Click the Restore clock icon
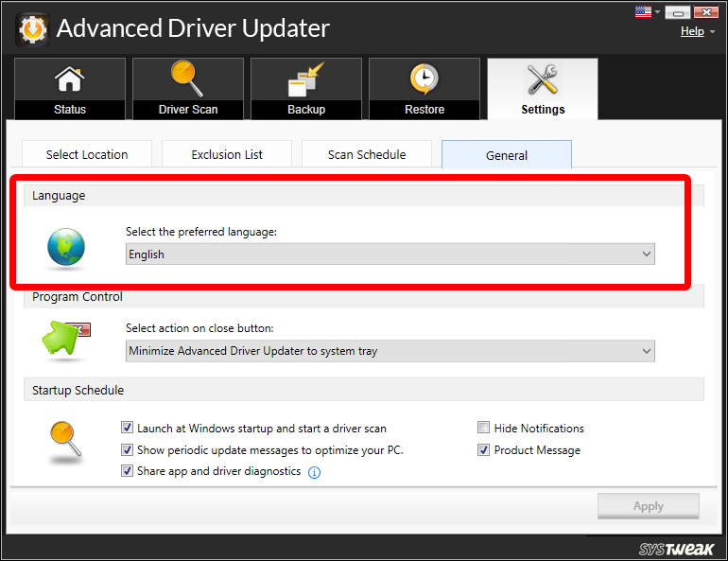Screen dimensions: 728x561 tap(424, 79)
